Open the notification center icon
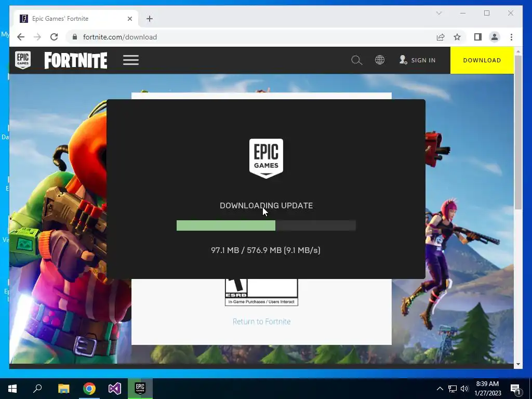Screen dimensions: 532x399 pyautogui.click(x=516, y=389)
